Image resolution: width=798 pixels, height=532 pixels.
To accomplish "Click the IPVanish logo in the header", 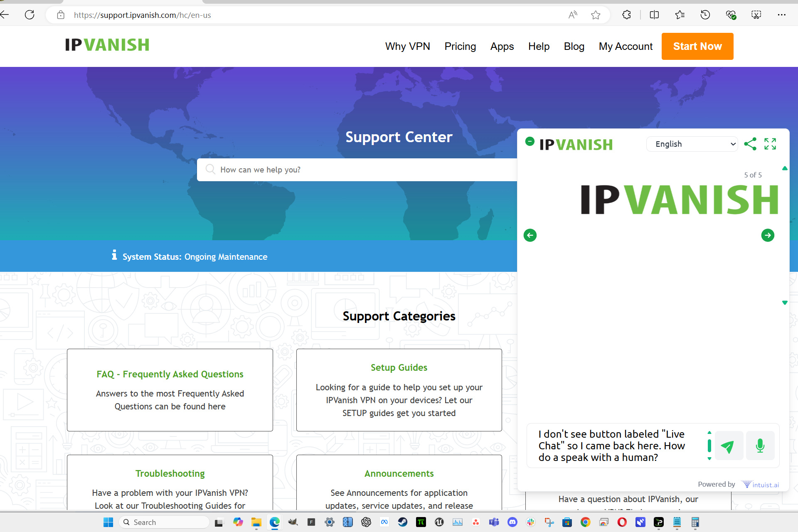I will coord(107,45).
